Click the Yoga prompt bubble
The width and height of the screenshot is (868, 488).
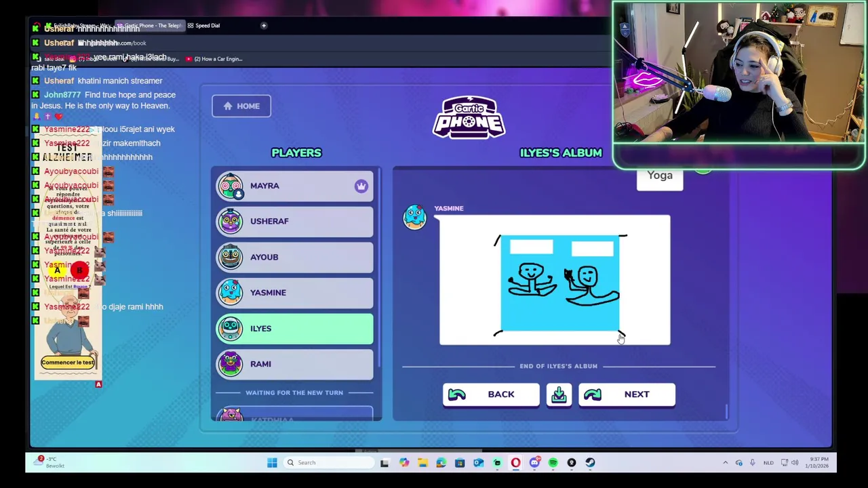click(x=660, y=176)
